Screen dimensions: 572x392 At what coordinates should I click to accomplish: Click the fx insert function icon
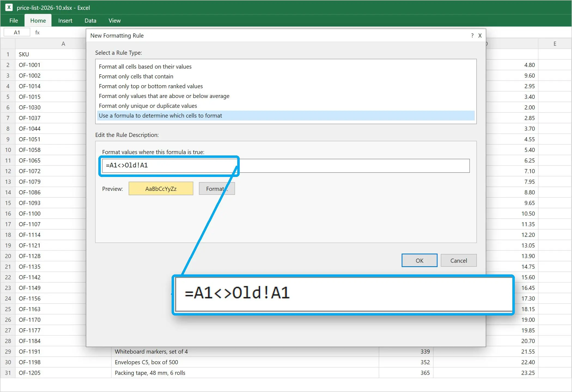click(x=37, y=32)
